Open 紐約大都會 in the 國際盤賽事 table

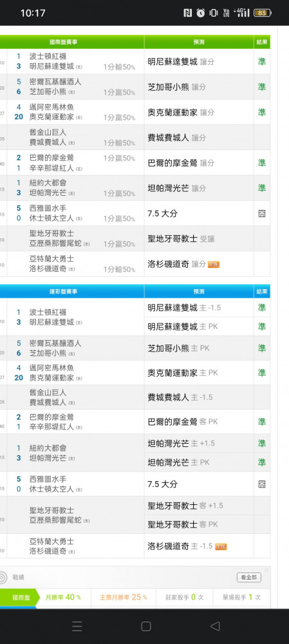click(48, 183)
